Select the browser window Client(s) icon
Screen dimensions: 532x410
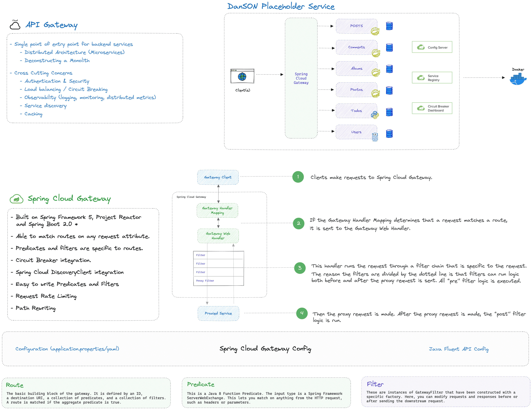tap(242, 76)
